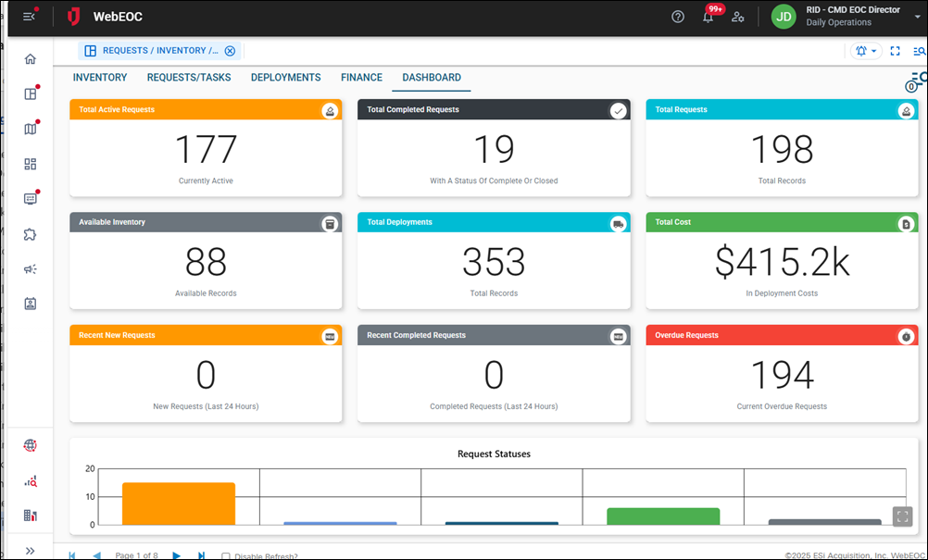Open the DEPLOYMENTS tab
928x560 pixels.
pos(285,78)
